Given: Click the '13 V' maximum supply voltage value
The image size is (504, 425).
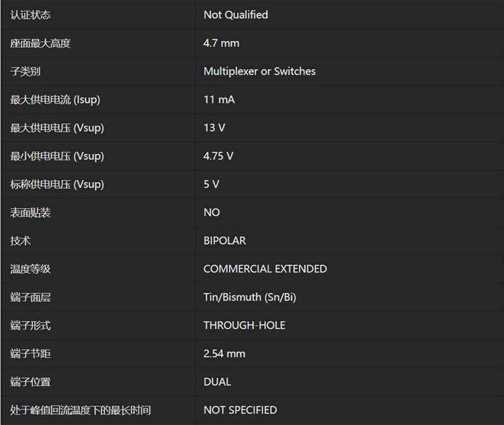Looking at the screenshot, I should click(x=214, y=128).
